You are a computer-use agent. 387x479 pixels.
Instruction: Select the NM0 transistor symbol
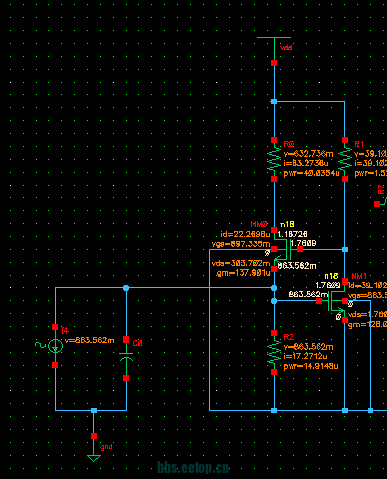tap(283, 249)
